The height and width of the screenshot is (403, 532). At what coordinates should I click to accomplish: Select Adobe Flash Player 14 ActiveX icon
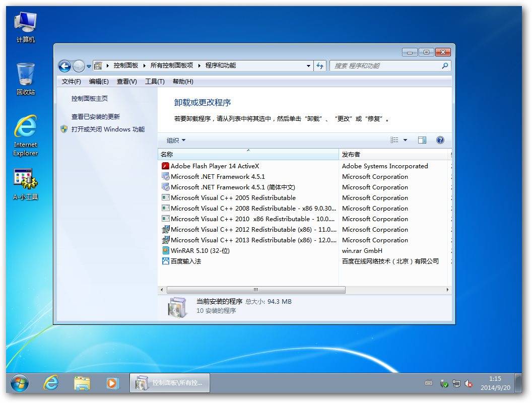pyautogui.click(x=166, y=166)
